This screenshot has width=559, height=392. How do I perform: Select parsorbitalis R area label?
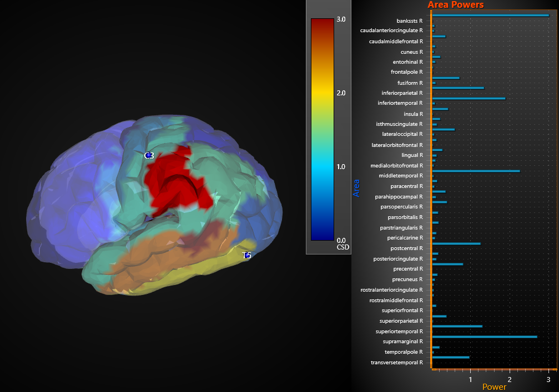[405, 217]
